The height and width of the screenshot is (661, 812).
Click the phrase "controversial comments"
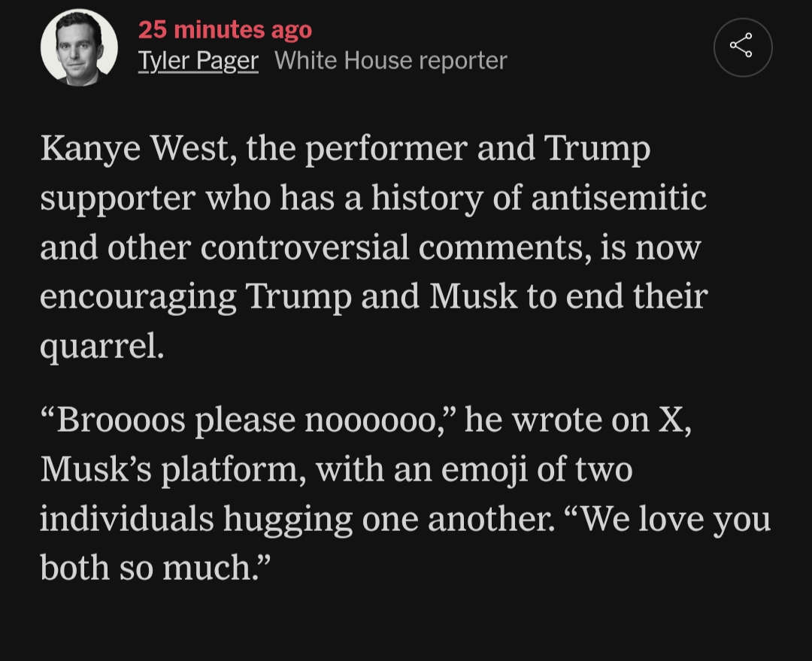tap(392, 247)
